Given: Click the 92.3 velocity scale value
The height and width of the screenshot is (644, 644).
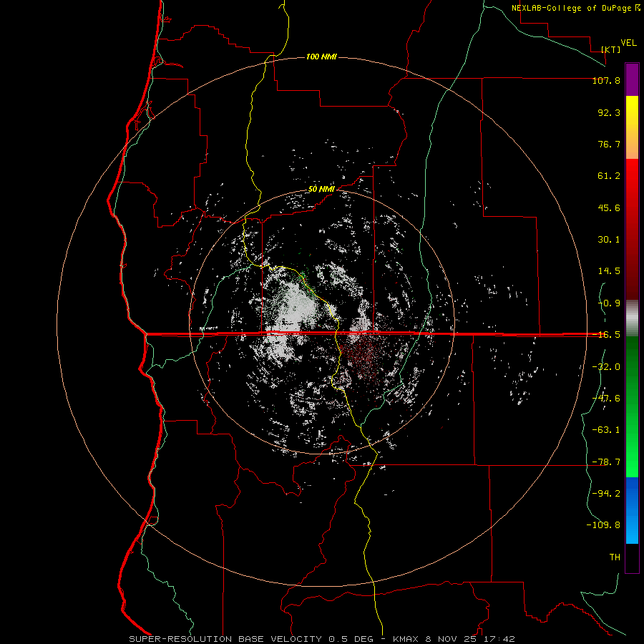Looking at the screenshot, I should coord(609,112).
